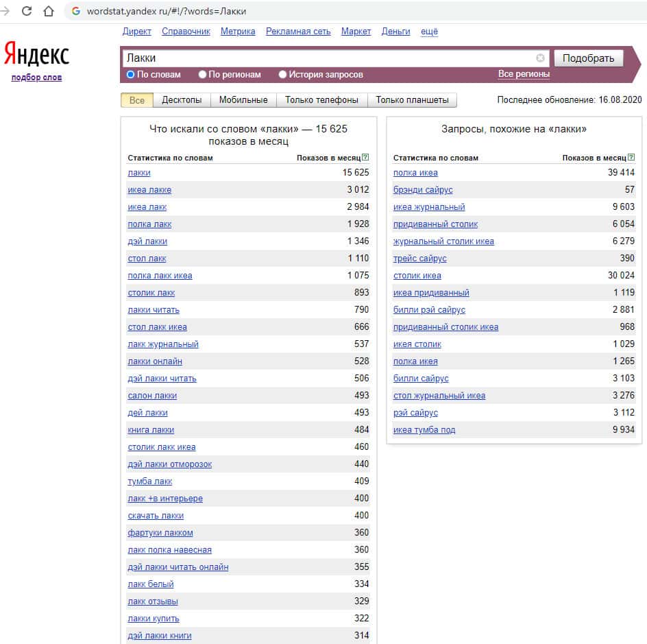Switch to Только телефоны tab
Image resolution: width=647 pixels, height=644 pixels.
click(321, 100)
